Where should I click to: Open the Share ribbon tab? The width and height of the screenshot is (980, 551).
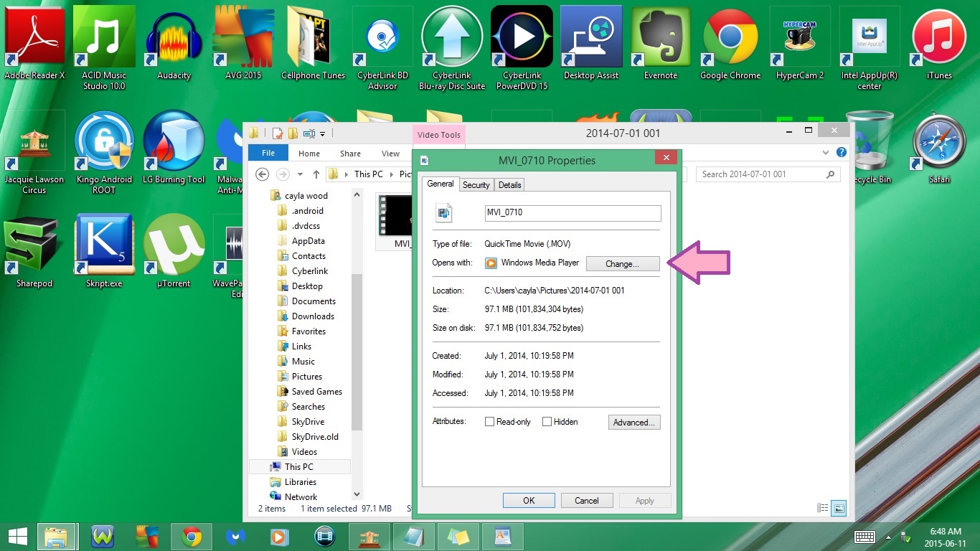click(350, 154)
